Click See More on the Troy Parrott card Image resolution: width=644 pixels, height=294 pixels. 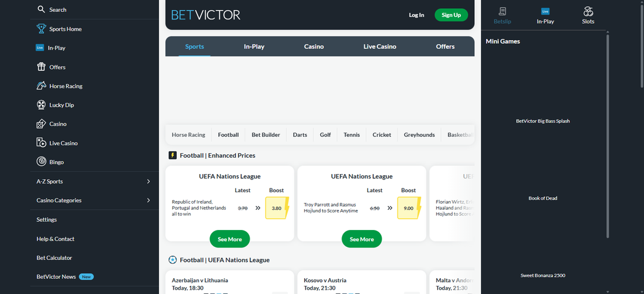[362, 239]
